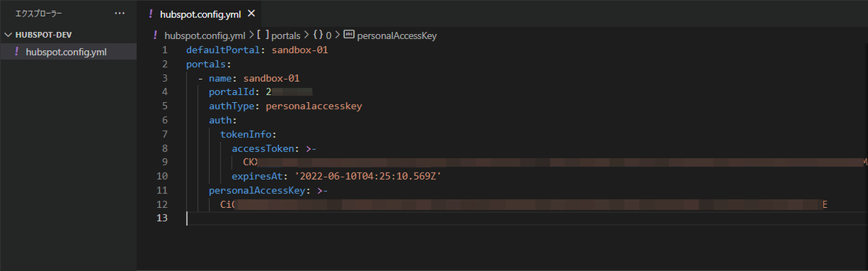Click line number 7 in the gutter
The image size is (868, 271).
(165, 134)
